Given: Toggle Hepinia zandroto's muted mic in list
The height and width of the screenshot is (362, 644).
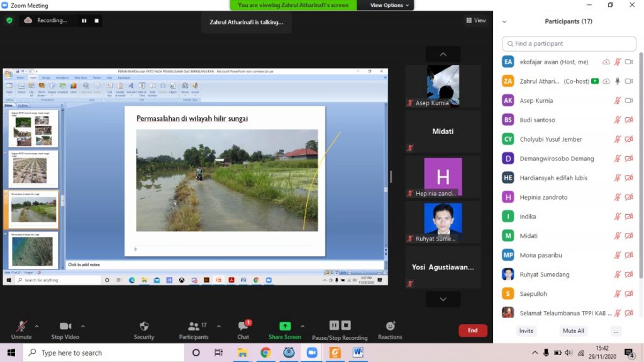Looking at the screenshot, I should tap(617, 197).
